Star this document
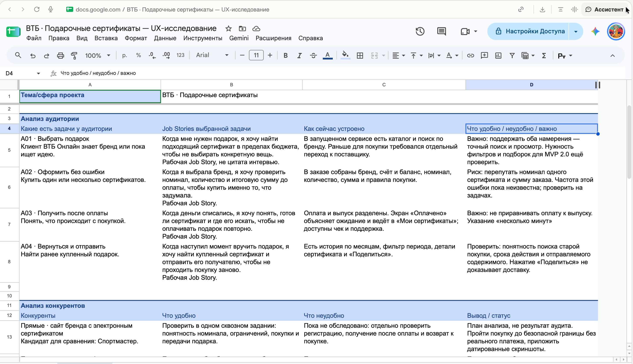The width and height of the screenshot is (633, 364). tap(229, 28)
